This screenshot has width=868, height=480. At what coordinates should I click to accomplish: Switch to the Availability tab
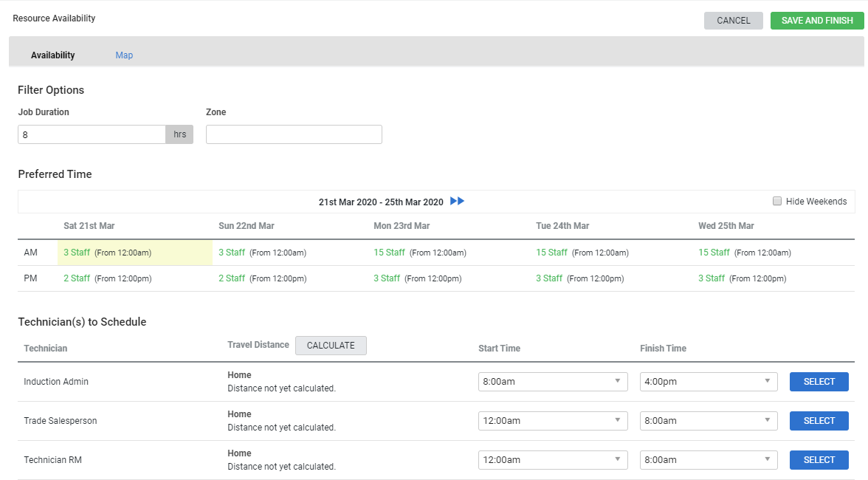[x=52, y=55]
